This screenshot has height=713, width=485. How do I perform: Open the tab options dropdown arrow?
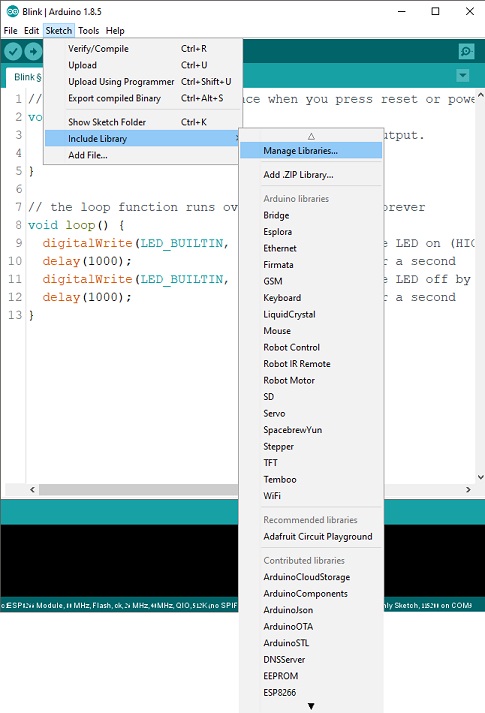tap(463, 75)
